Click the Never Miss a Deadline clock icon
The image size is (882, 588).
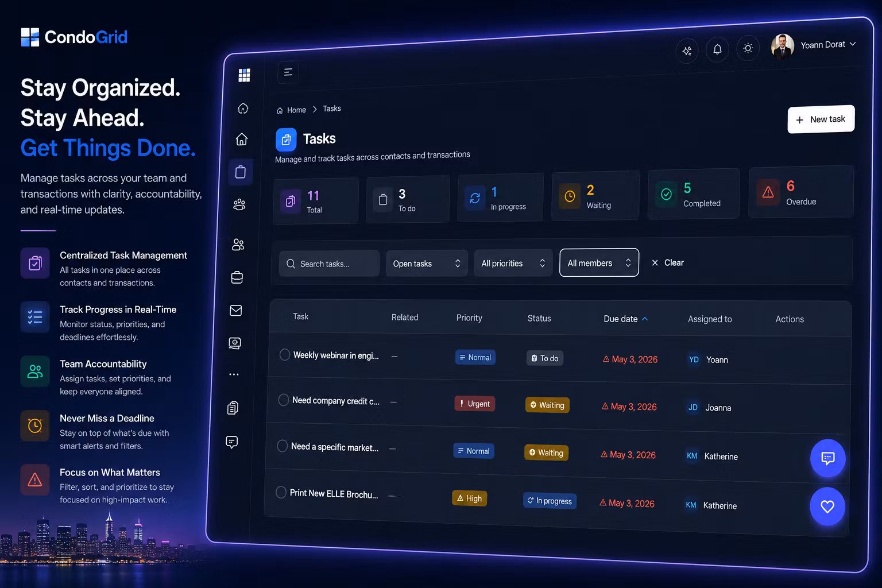click(35, 425)
